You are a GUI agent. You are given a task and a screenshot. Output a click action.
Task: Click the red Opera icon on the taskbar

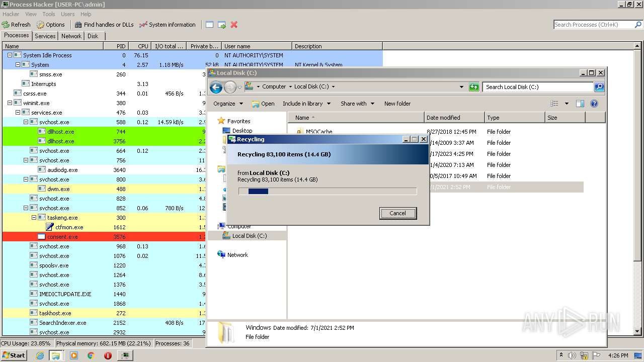(108, 355)
